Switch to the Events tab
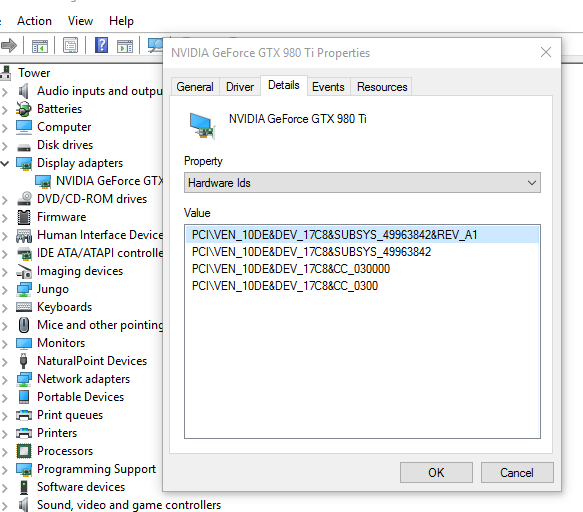Viewport: 583px width, 512px height. coord(328,87)
